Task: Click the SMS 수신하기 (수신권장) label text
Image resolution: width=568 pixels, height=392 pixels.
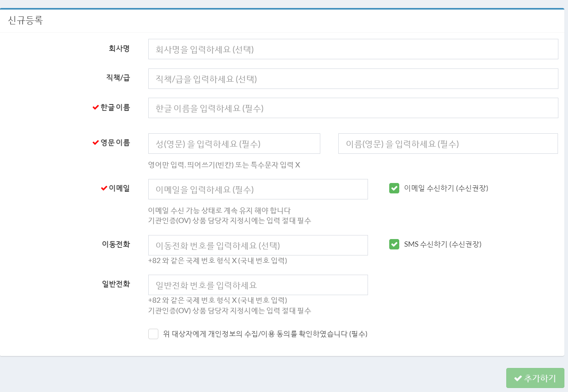Action: 443,244
